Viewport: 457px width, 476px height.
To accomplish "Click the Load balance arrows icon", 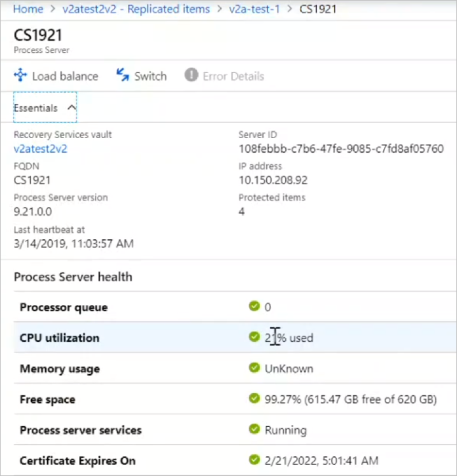I will [20, 75].
